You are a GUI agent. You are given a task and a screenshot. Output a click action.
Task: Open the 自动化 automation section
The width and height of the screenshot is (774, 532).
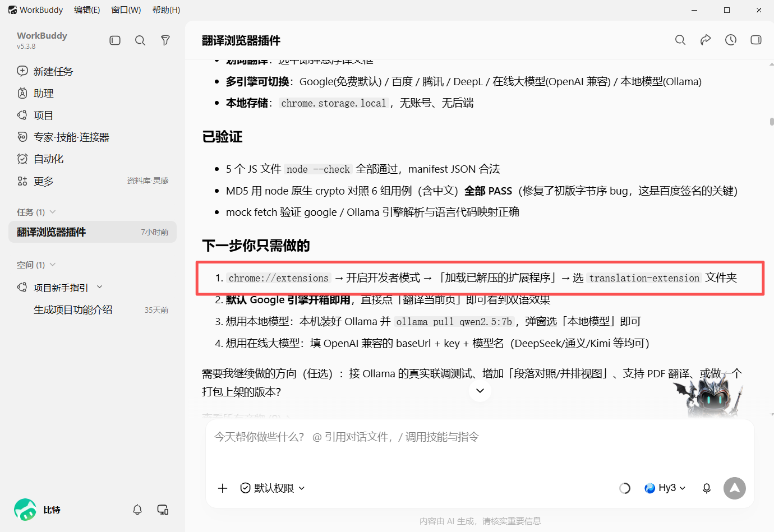click(40, 159)
